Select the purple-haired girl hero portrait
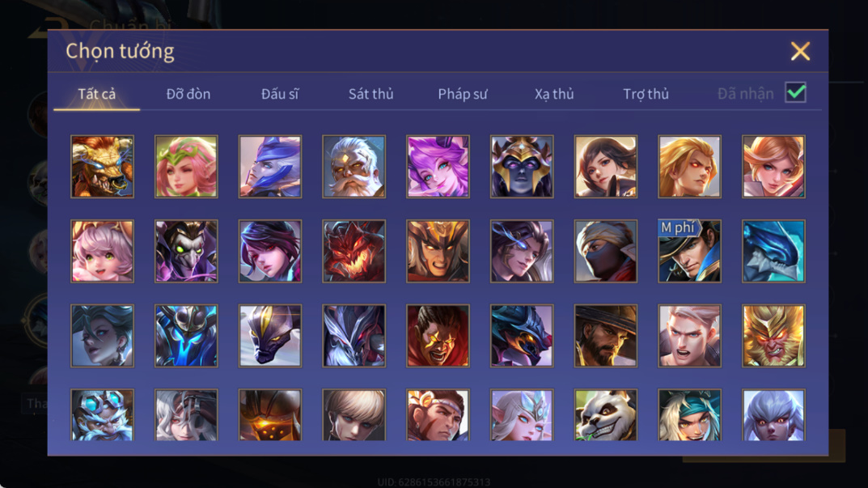868x488 pixels. click(438, 166)
